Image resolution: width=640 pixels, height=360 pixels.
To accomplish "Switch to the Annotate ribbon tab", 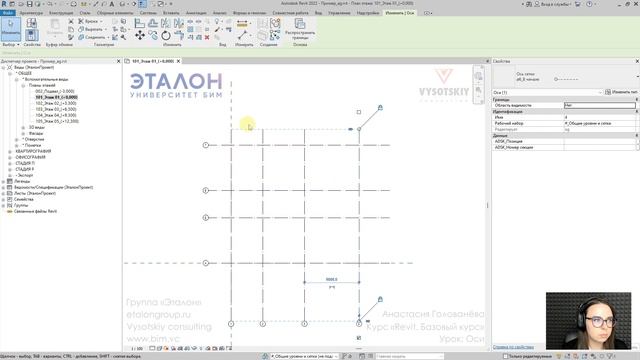I will (196, 13).
